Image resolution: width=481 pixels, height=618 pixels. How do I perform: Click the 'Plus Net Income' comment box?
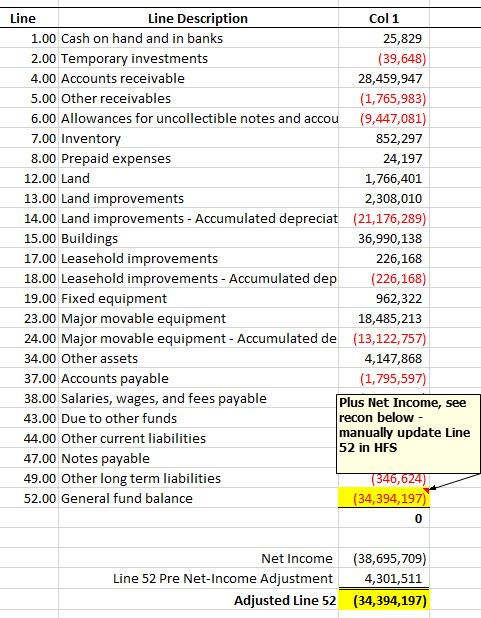pos(408,434)
